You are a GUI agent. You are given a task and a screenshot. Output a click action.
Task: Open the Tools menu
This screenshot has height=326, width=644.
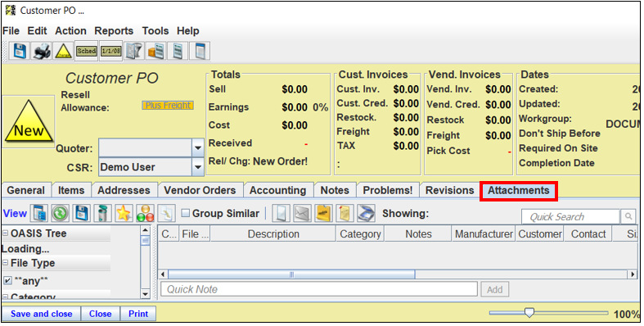click(155, 31)
